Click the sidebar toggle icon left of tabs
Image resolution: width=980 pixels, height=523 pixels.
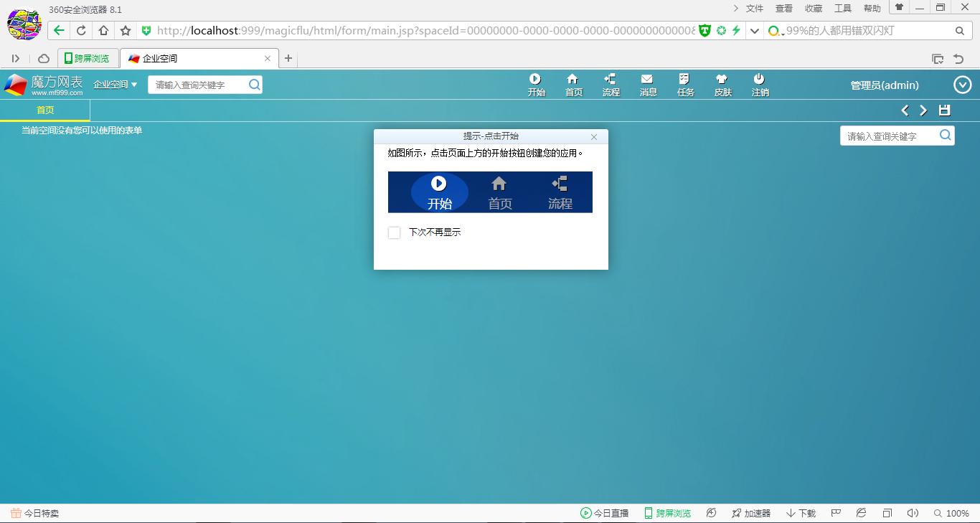(16, 59)
